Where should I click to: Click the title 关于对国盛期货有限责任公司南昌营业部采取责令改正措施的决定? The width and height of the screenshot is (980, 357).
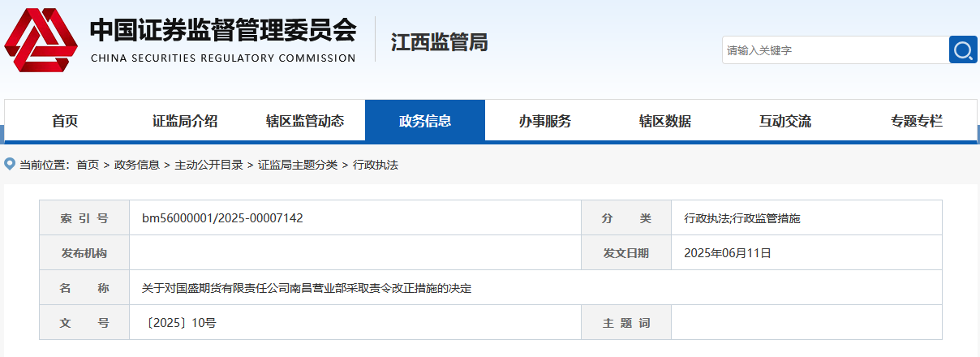[x=307, y=288]
